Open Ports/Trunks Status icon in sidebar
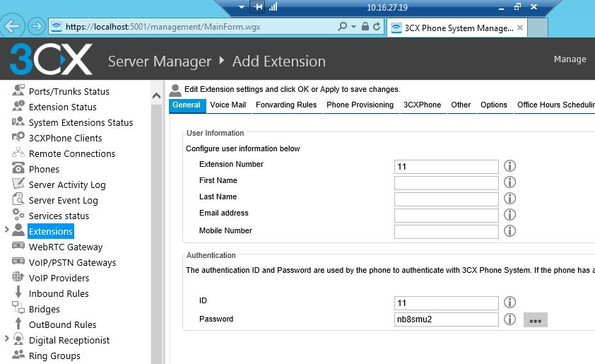The height and width of the screenshot is (364, 595). [x=18, y=90]
